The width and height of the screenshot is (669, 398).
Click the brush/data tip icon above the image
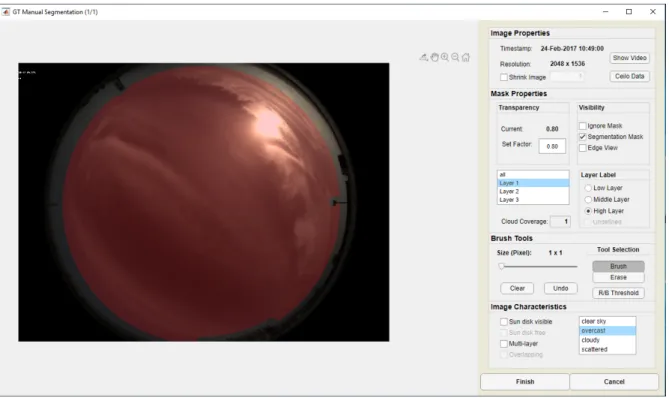tap(423, 57)
